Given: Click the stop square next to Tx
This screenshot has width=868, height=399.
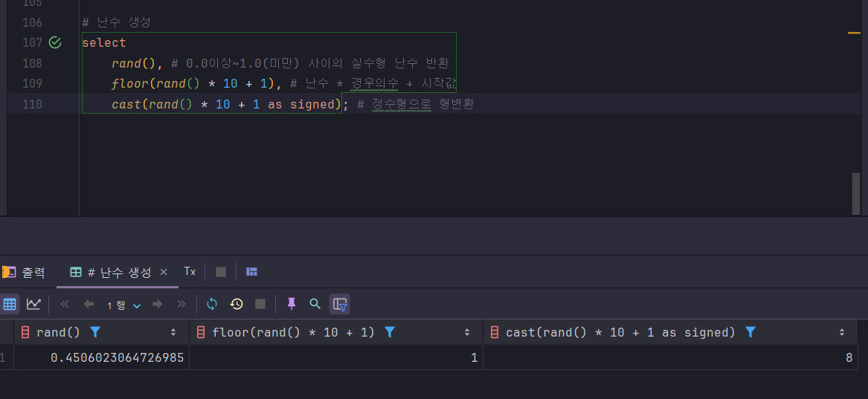Looking at the screenshot, I should (220, 272).
